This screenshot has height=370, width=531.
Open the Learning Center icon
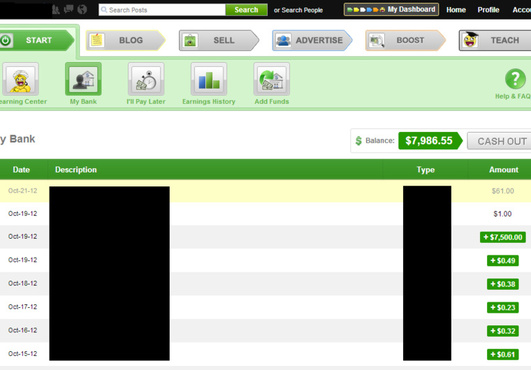pos(20,79)
